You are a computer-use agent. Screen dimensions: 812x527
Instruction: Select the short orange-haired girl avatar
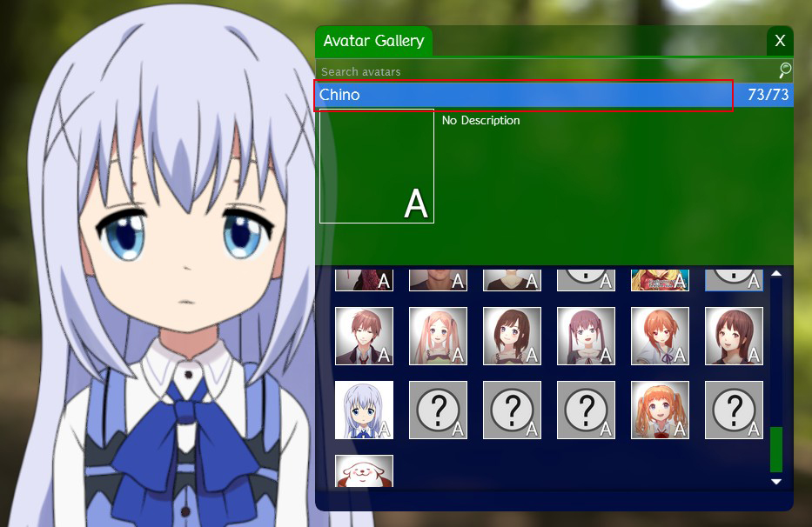[661, 336]
